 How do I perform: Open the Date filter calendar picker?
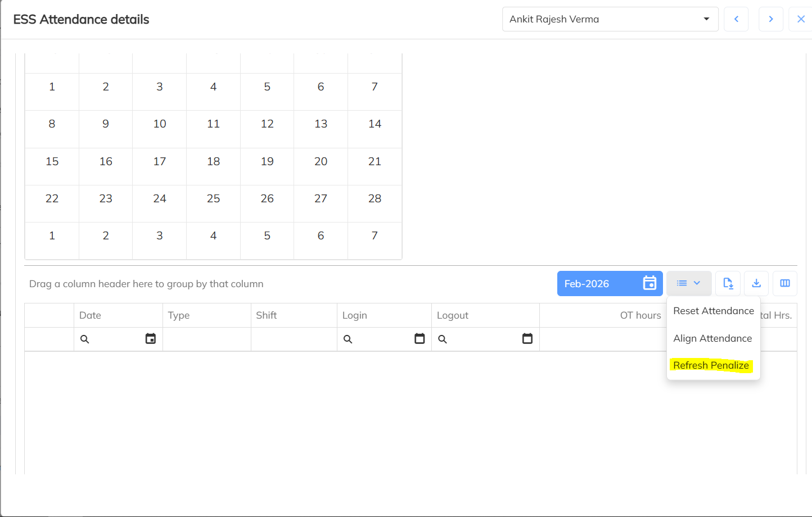point(151,339)
